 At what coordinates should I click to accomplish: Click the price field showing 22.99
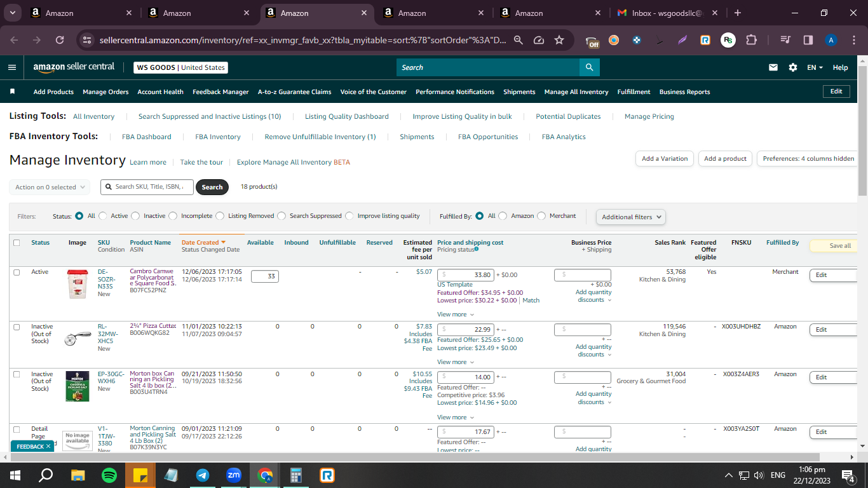click(x=466, y=330)
